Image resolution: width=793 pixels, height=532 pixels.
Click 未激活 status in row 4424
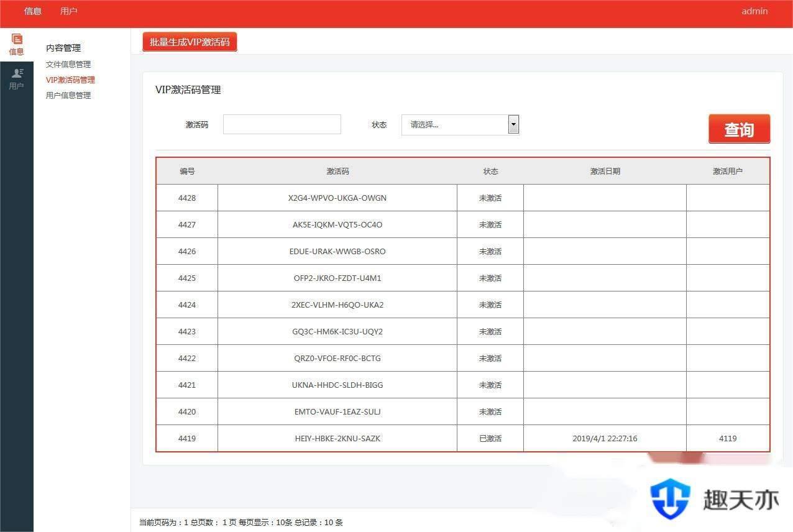490,305
